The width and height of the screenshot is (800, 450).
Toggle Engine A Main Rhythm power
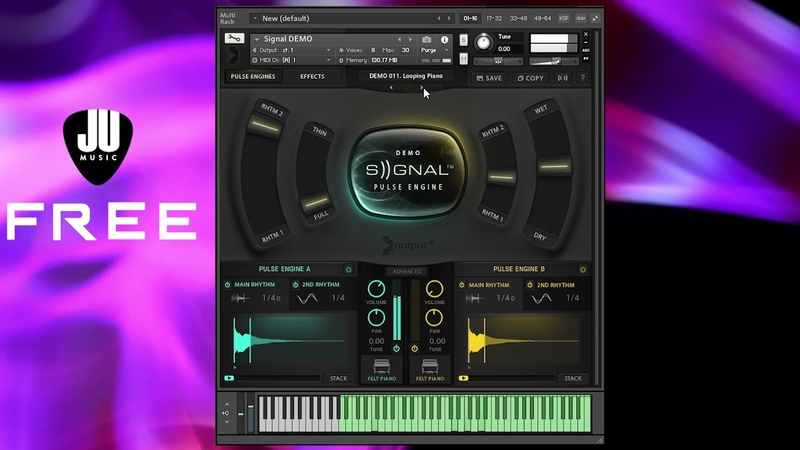pos(228,285)
